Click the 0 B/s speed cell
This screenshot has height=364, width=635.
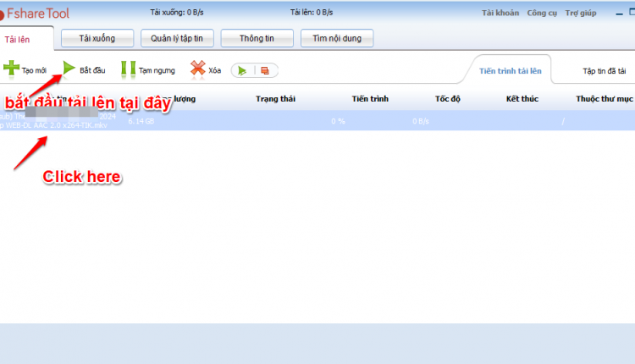coord(420,121)
